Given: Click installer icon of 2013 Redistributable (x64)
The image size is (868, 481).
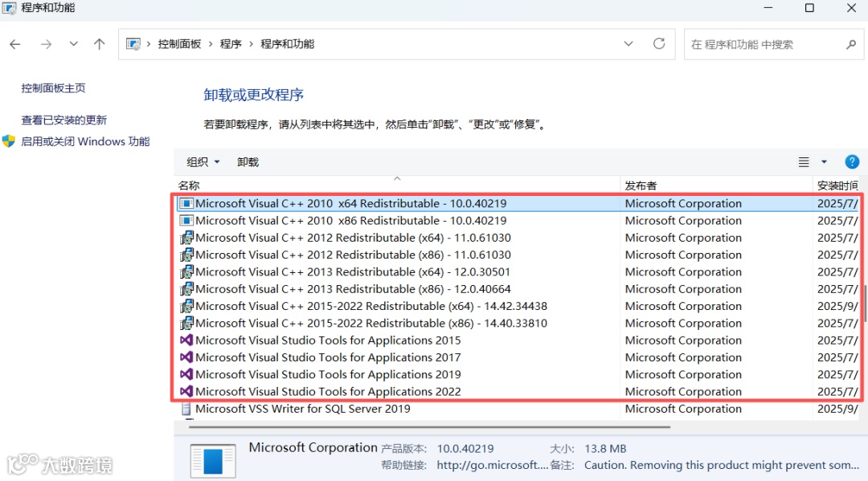Looking at the screenshot, I should click(x=186, y=272).
